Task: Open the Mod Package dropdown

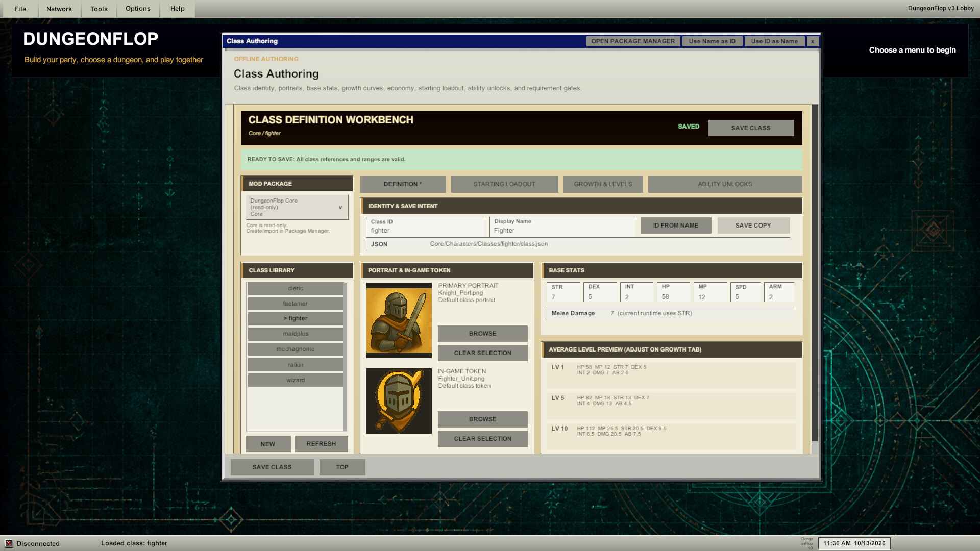Action: pyautogui.click(x=297, y=207)
